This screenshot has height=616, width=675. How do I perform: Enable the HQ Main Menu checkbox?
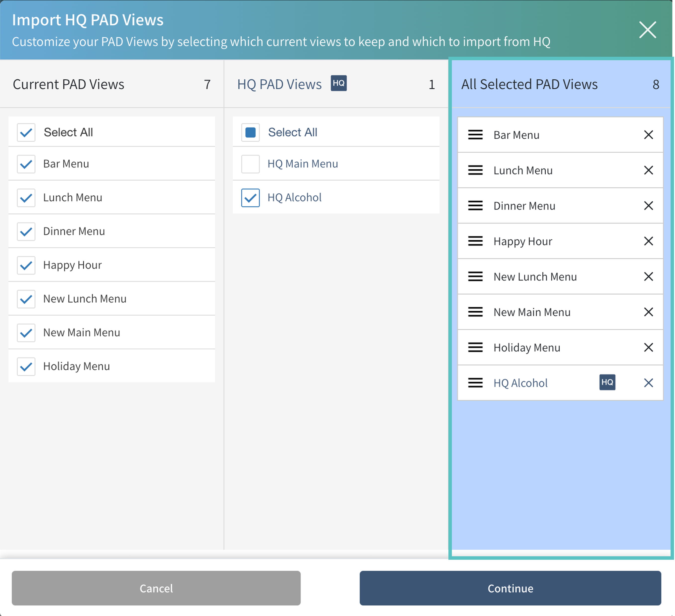click(250, 164)
